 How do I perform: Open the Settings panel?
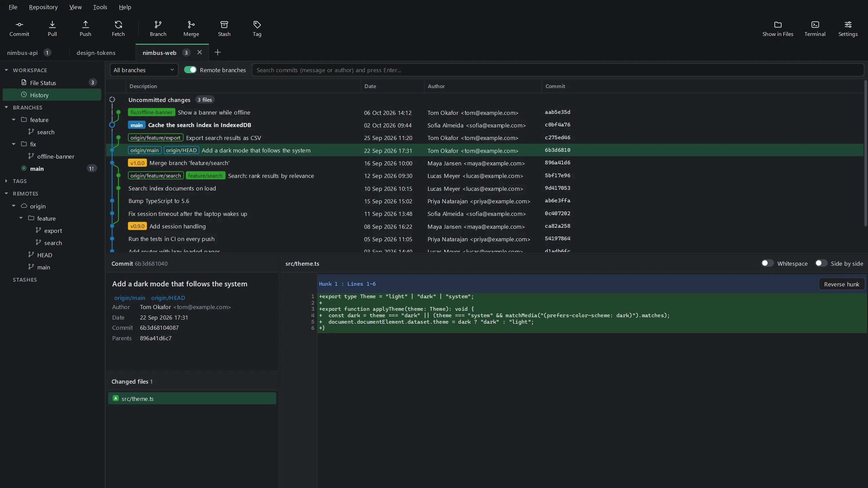[848, 28]
